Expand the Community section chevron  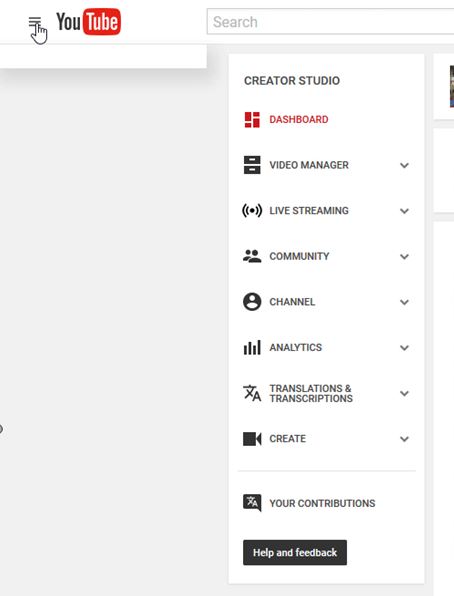pos(404,257)
